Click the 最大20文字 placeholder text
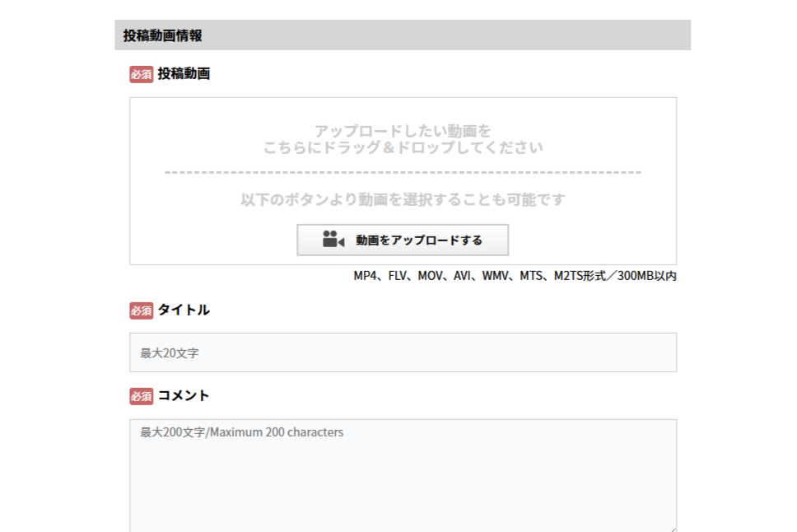The width and height of the screenshot is (797, 532). coord(170,353)
